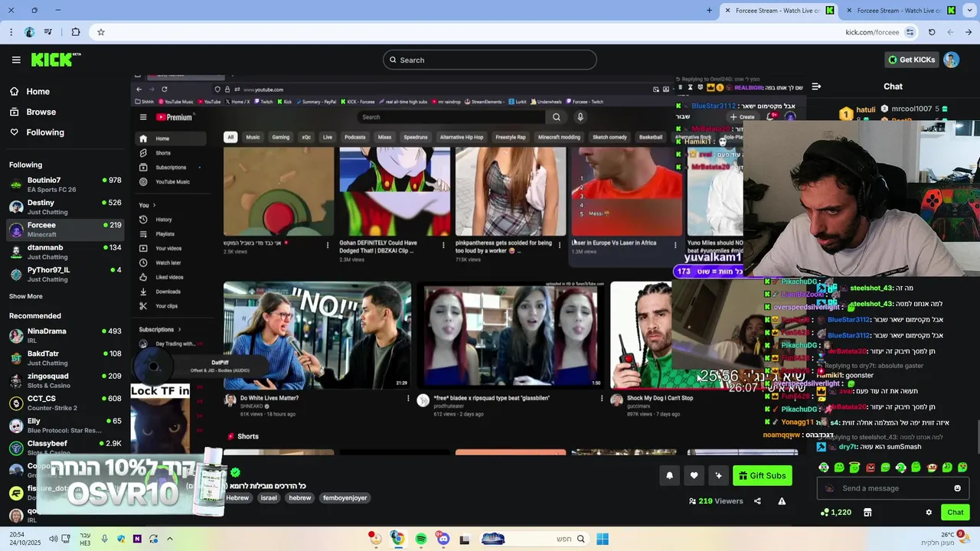Click the sparkle subscribe icon button
This screenshot has width=980, height=551.
[x=718, y=476]
